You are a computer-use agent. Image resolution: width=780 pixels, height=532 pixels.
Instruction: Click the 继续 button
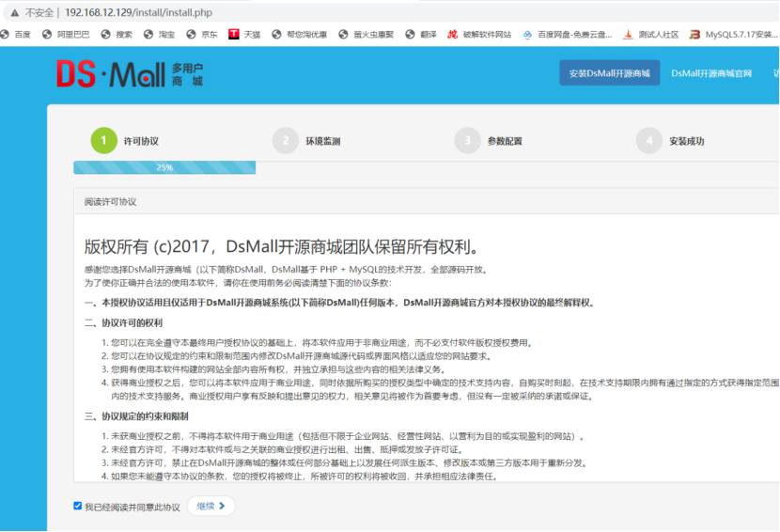[x=211, y=506]
